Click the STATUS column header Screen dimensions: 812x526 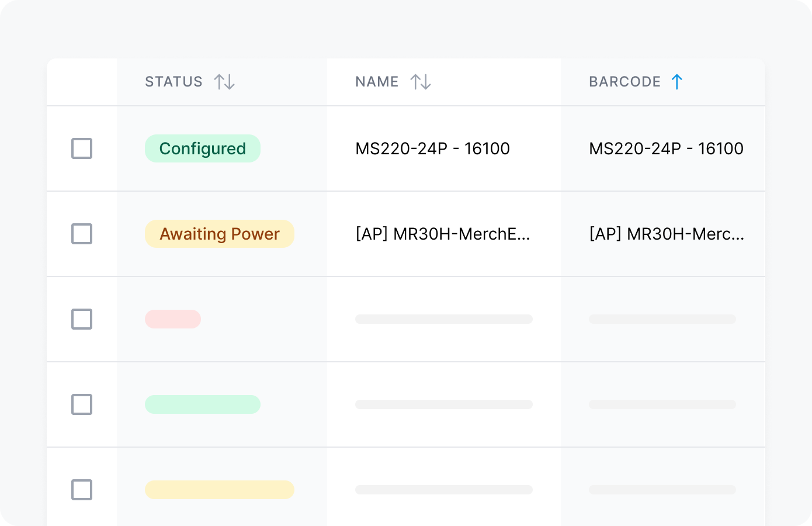tap(173, 82)
